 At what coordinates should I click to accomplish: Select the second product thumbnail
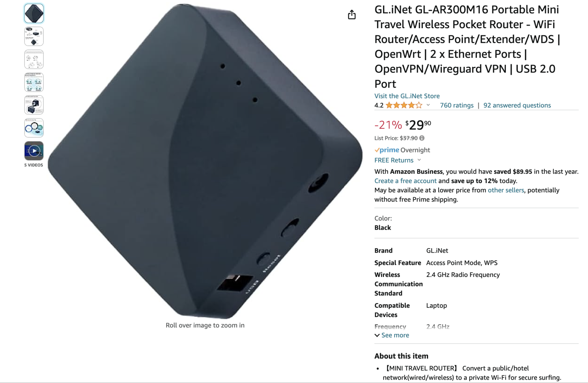(34, 36)
